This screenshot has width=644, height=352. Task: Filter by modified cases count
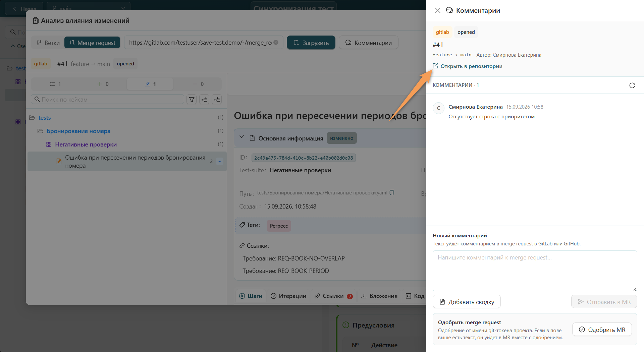[150, 84]
